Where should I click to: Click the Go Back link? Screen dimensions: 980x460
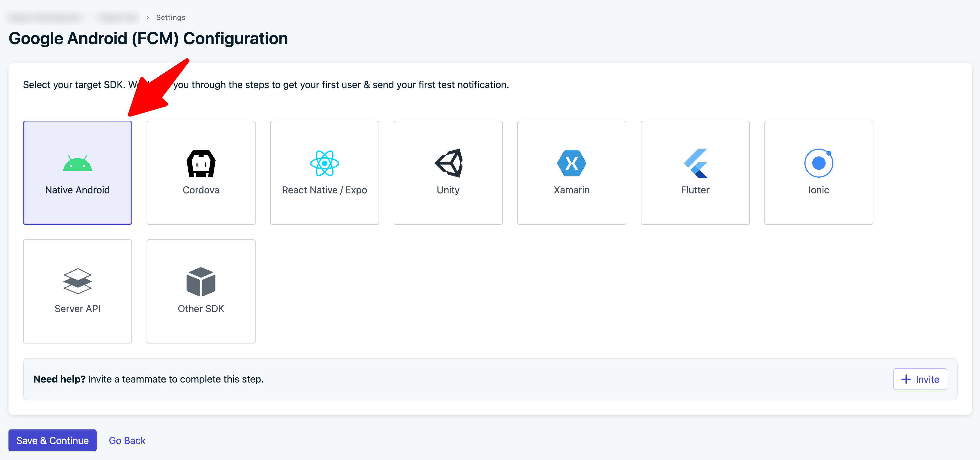pos(127,441)
